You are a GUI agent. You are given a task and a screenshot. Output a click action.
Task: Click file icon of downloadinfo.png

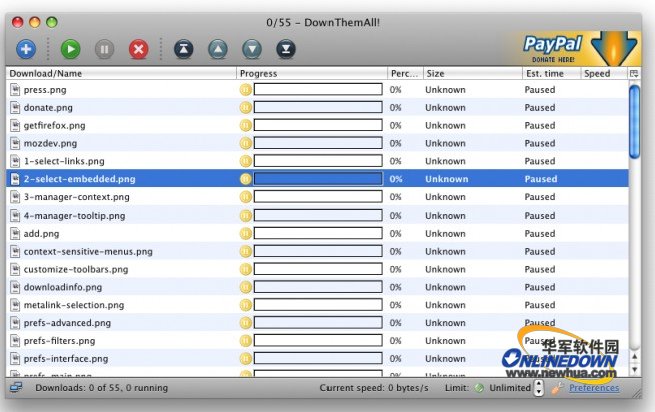tap(15, 287)
